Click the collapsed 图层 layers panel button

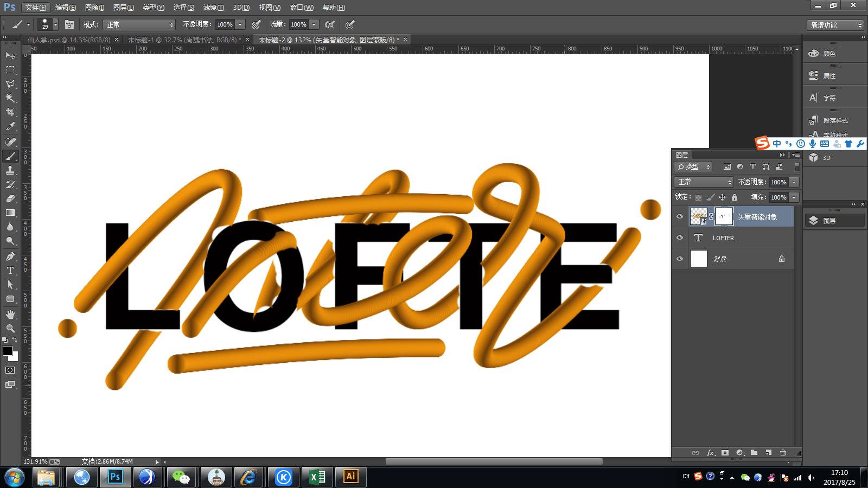click(x=835, y=221)
